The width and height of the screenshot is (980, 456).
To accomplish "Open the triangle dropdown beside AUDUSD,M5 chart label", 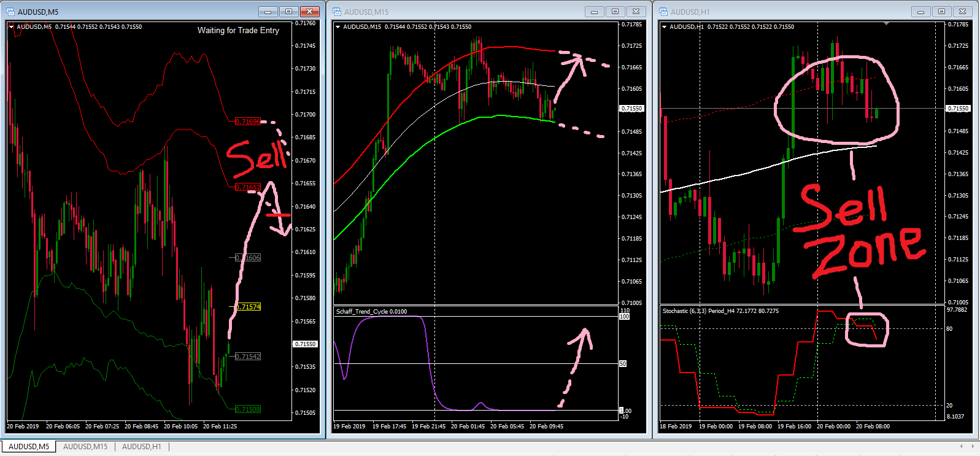I will coord(11,27).
